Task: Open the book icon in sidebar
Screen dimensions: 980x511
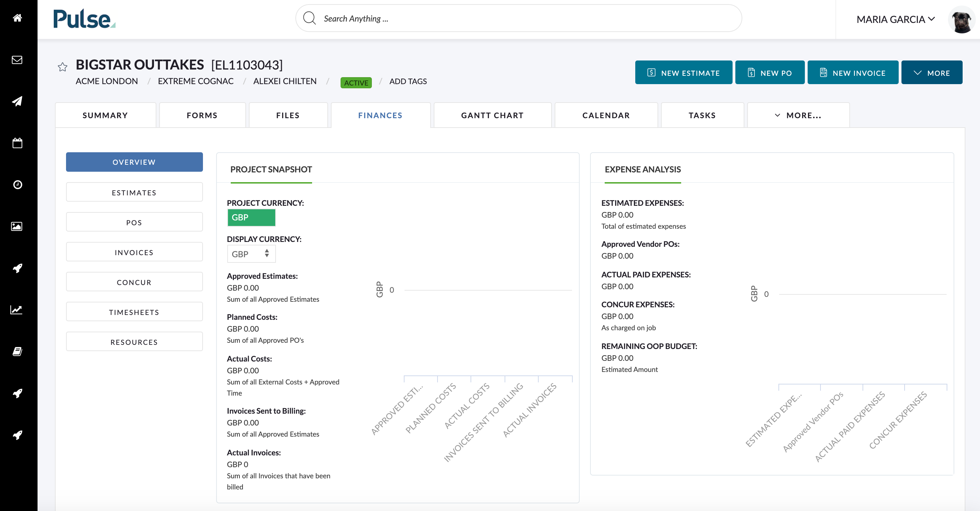Action: 17,351
